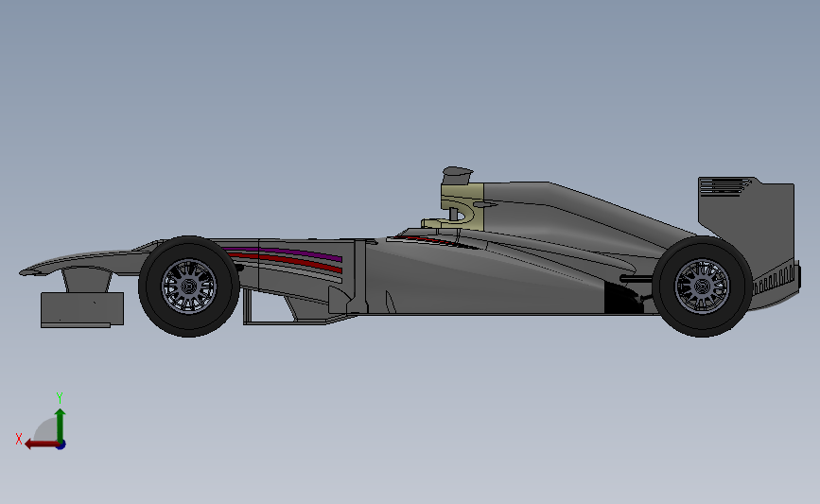Select the rear diffuser fins
Screen dimensions: 820x504
point(776,280)
